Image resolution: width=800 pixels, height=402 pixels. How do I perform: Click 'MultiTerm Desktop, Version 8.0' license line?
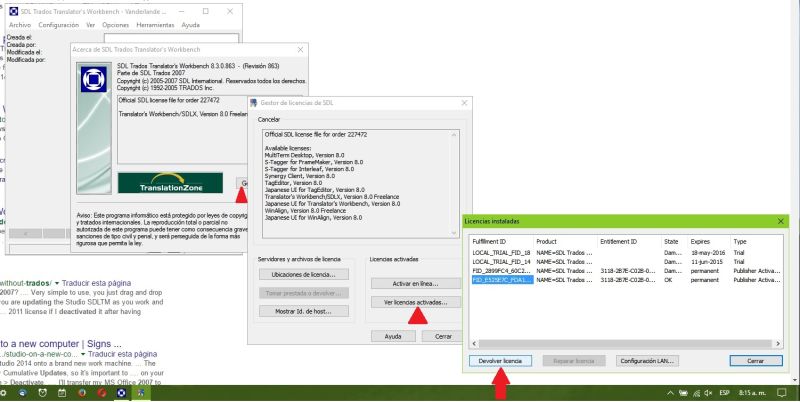[x=305, y=155]
